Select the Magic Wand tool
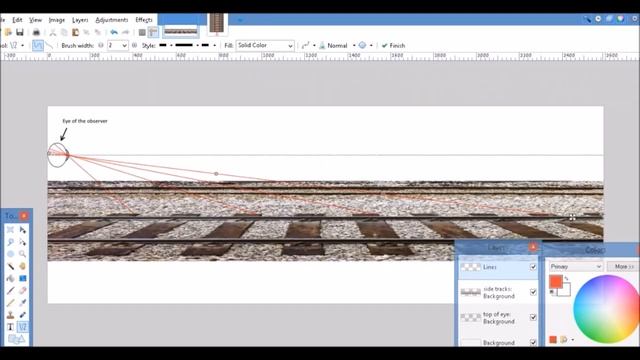 [x=10, y=266]
